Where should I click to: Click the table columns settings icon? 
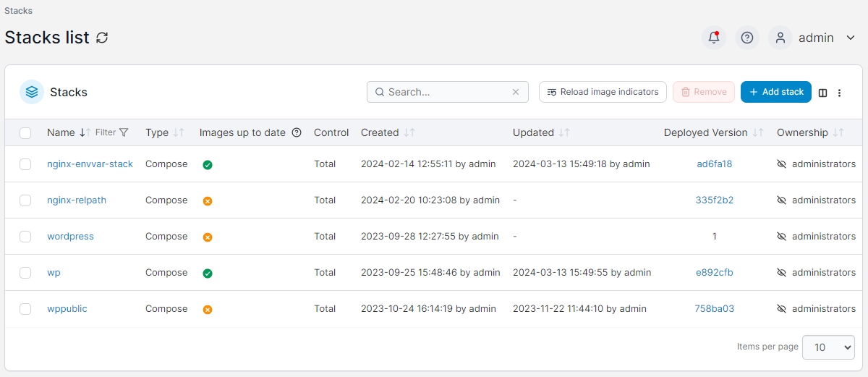(822, 93)
